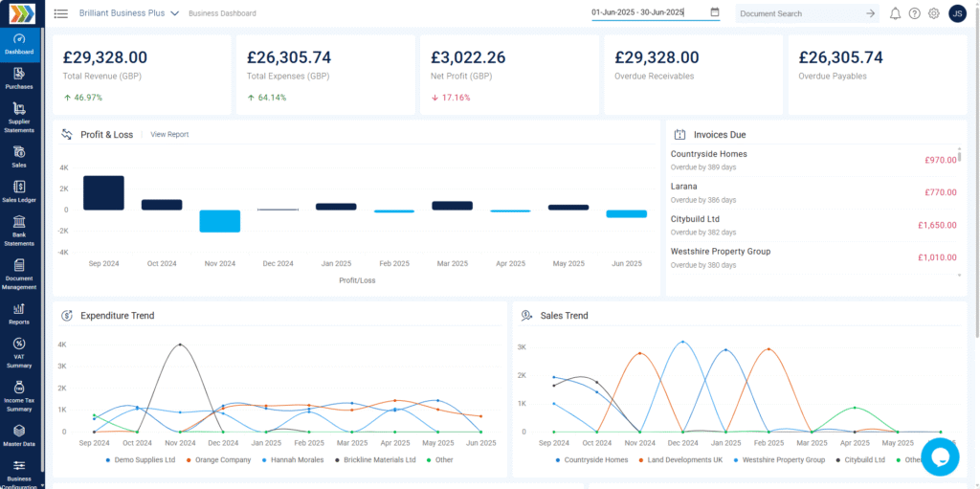Toggle Demo Supplies Ltd legend series
Screen dimensions: 980x489
[141, 460]
